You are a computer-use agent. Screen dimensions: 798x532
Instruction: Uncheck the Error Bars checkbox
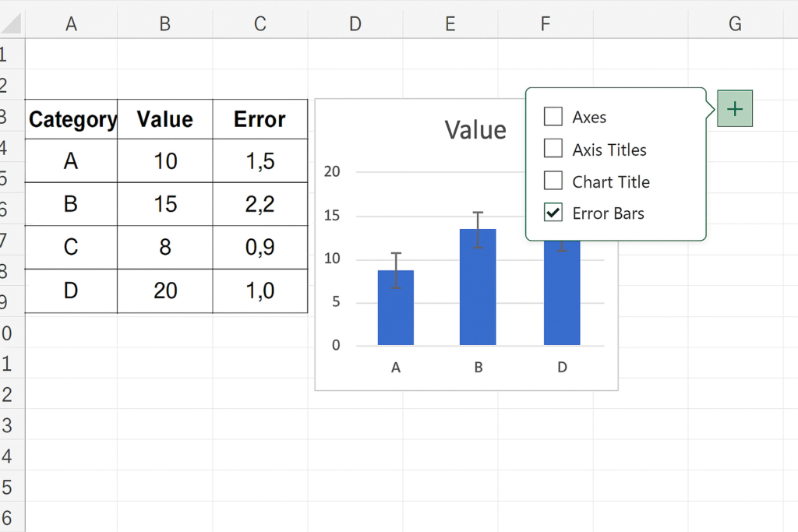coord(553,213)
